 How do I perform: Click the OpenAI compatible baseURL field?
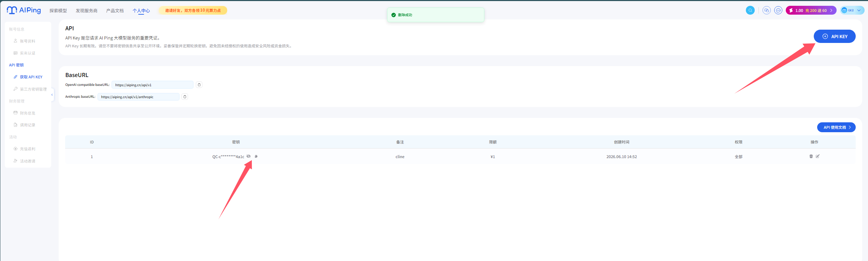point(153,85)
